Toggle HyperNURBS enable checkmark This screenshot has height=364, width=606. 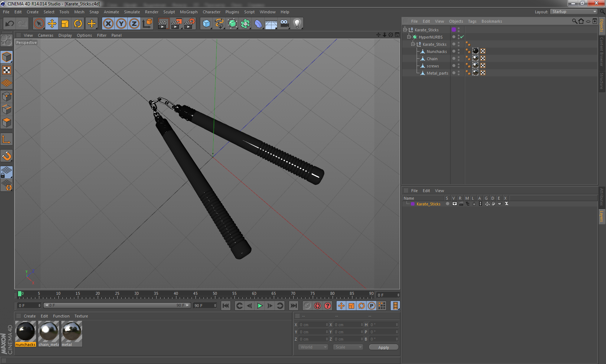click(462, 37)
